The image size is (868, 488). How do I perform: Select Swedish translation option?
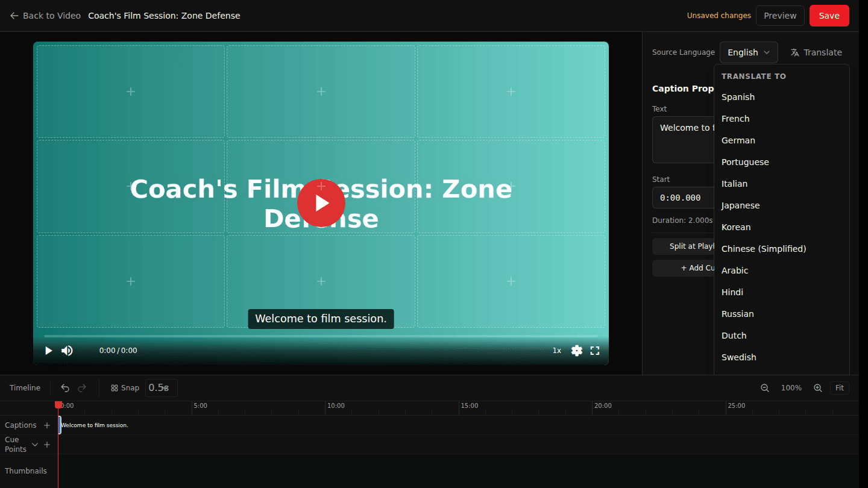782,357
